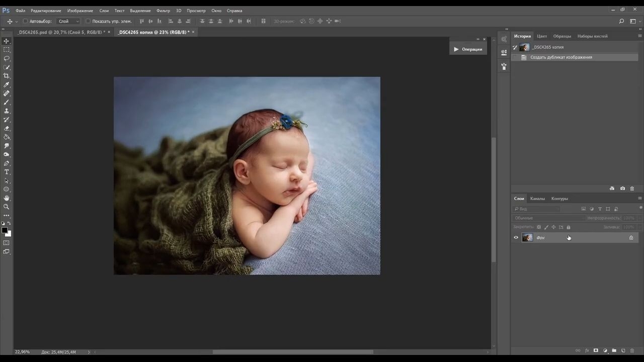The width and height of the screenshot is (644, 362).
Task: Open the search icon in options bar
Action: tap(621, 21)
